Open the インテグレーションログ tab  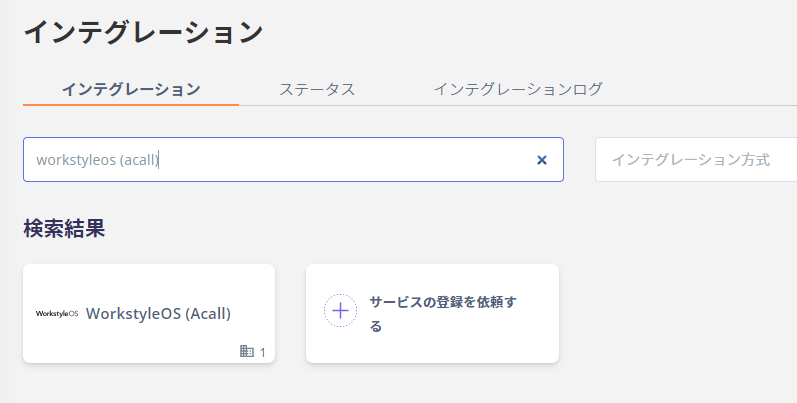point(518,89)
